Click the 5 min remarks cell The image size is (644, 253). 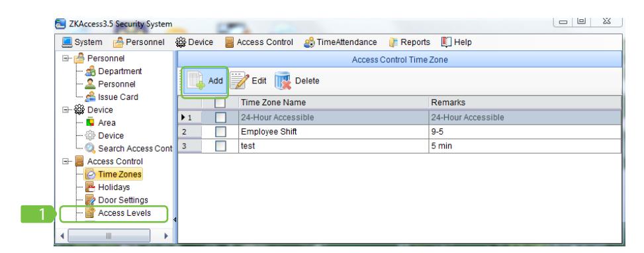coord(525,146)
